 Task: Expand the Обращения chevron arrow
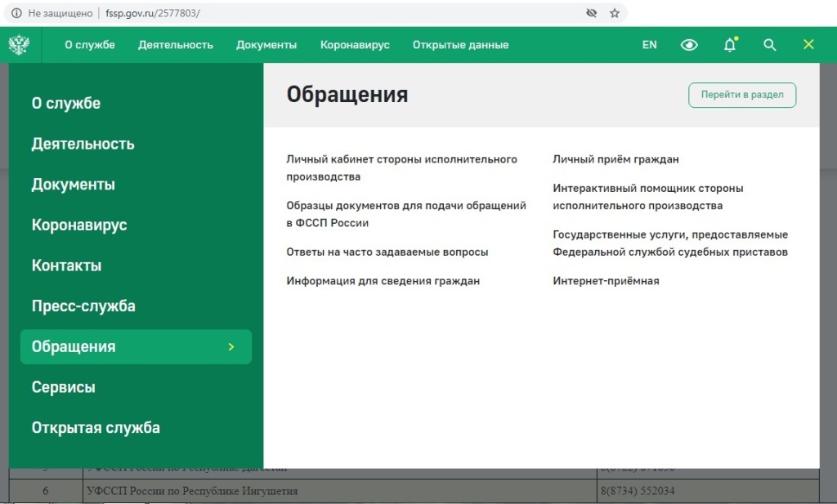pyautogui.click(x=231, y=347)
